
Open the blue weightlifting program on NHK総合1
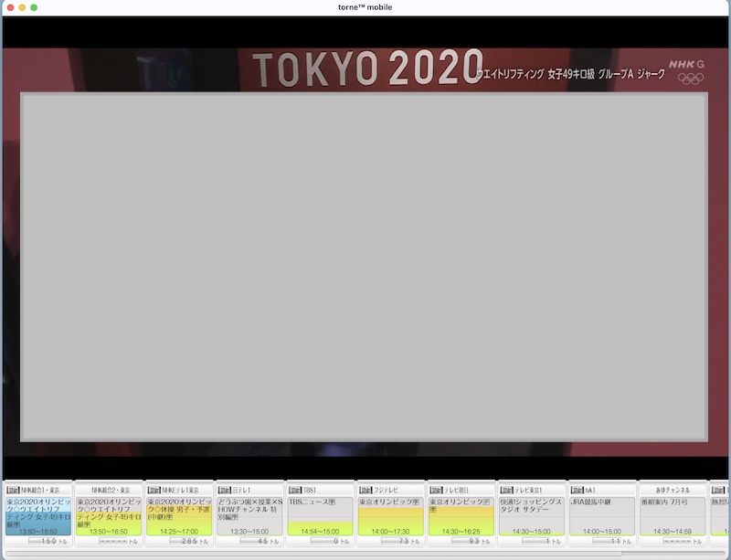point(38,516)
